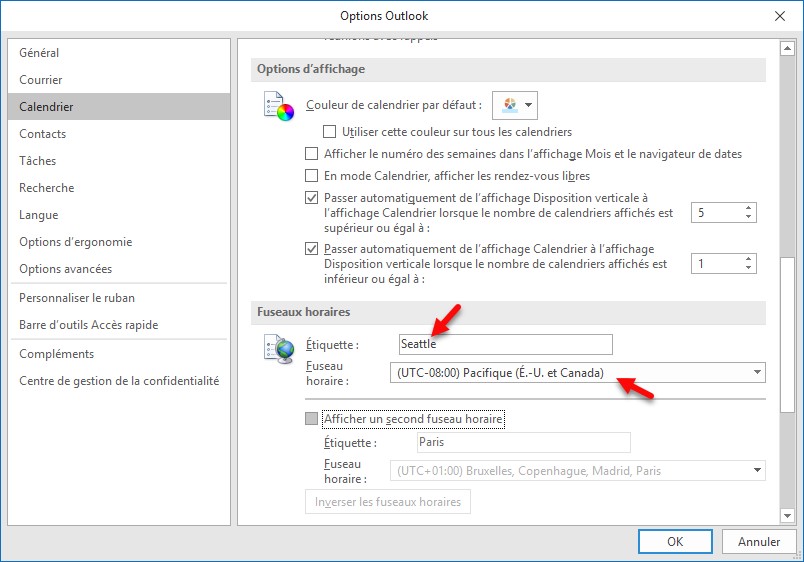Screen dimensions: 804x562
Task: Uncheck switch from Disposition verticale to Calendrier option
Action: coord(311,198)
